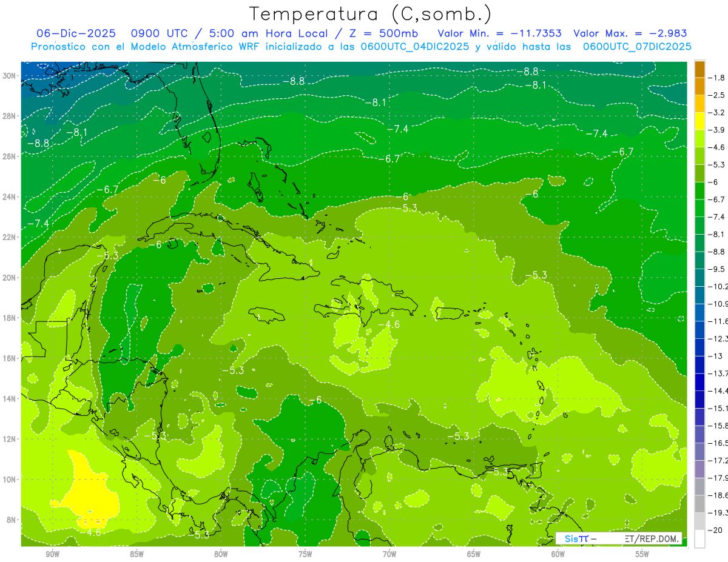Click the '-19.3' colorbar label
This screenshot has height=562, width=728.
tap(719, 513)
